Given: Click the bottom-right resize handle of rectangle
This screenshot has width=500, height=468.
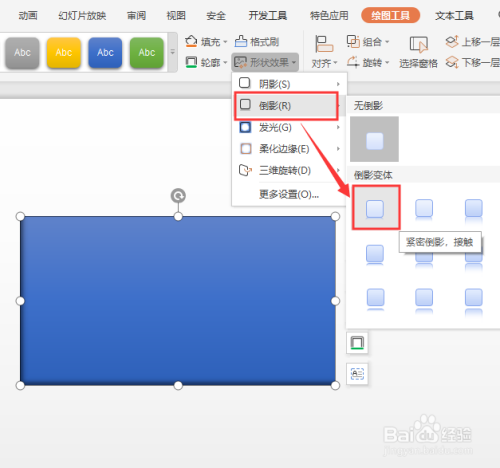Looking at the screenshot, I should pyautogui.click(x=335, y=386).
